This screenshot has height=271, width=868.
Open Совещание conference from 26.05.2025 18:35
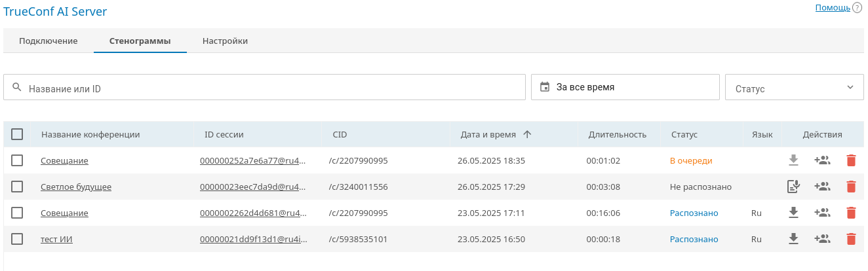(x=64, y=160)
